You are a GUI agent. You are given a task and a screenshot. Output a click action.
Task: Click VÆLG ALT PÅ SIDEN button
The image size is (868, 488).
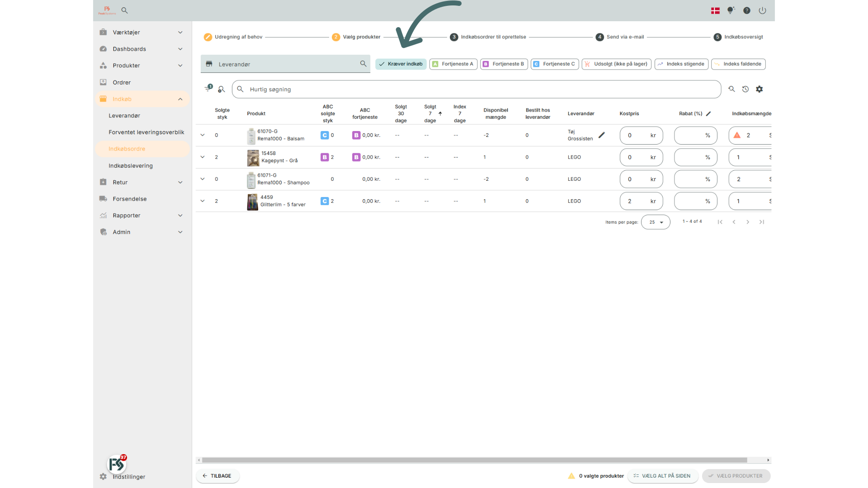tap(662, 476)
